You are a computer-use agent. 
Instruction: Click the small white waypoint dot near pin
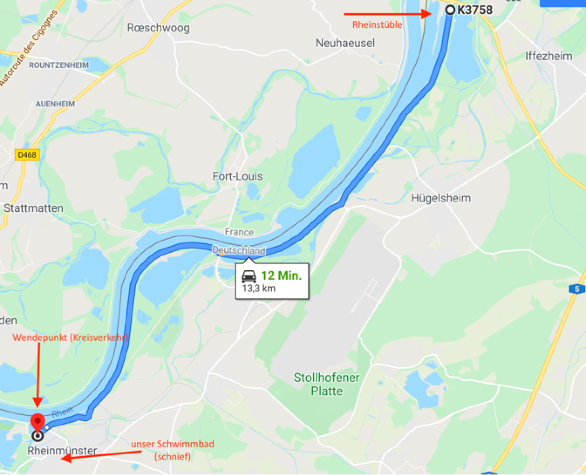(x=47, y=427)
